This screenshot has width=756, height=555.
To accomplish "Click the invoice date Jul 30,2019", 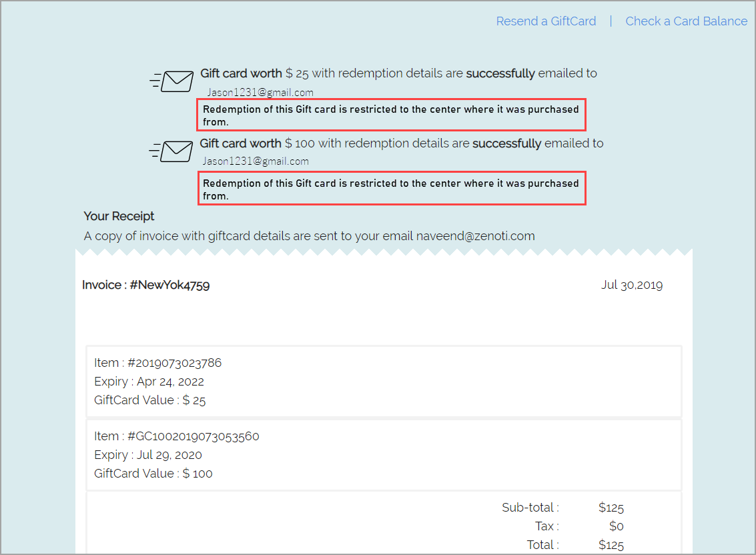I will (x=632, y=285).
